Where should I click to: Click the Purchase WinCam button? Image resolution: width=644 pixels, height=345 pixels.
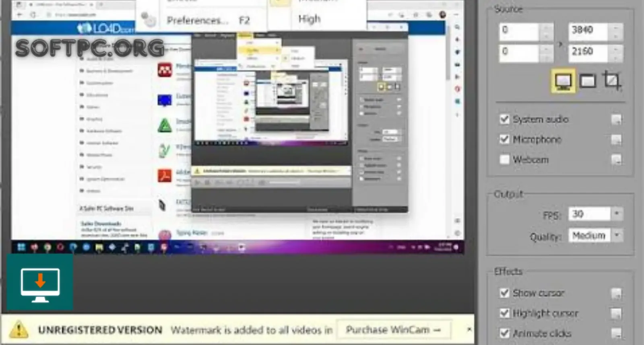click(x=393, y=330)
